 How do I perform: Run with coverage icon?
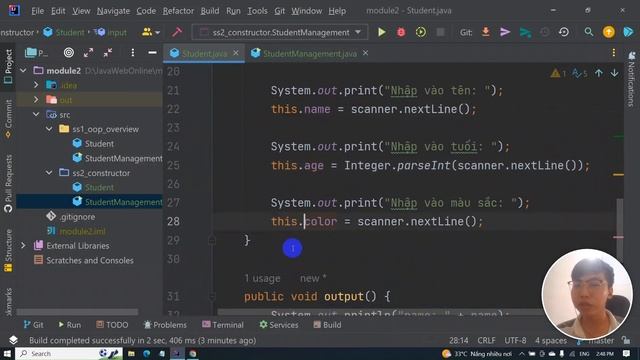click(421, 32)
